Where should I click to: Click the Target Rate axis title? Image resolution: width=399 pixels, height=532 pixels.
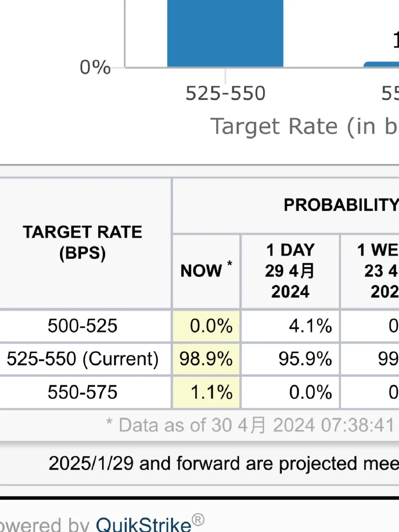(304, 127)
